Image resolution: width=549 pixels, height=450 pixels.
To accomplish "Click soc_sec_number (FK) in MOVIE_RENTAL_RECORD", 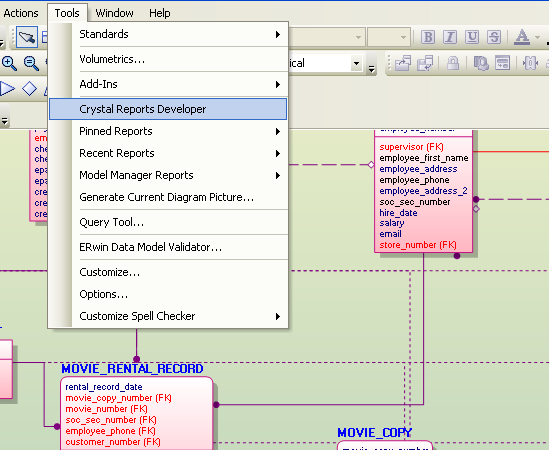I will (111, 420).
